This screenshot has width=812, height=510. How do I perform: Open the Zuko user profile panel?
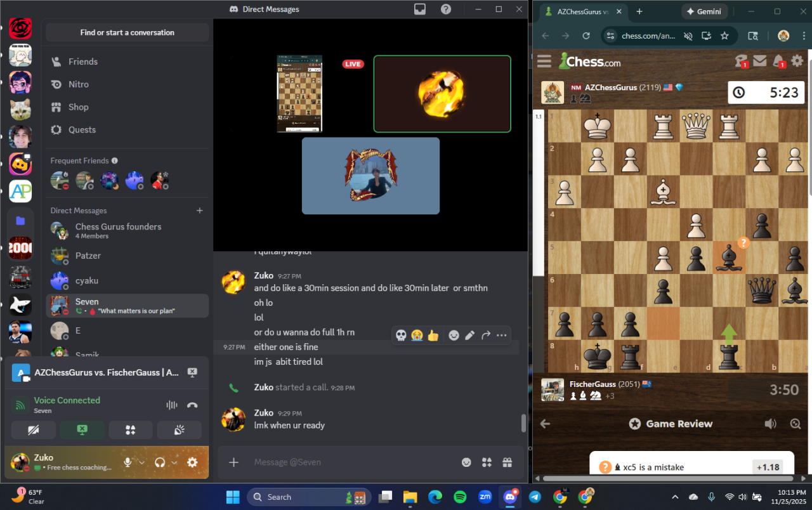coord(62,462)
